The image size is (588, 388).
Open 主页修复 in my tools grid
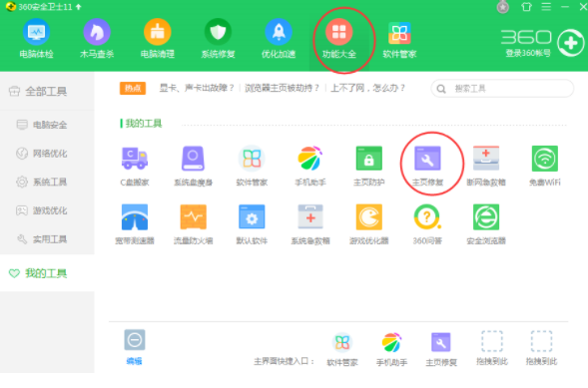(427, 166)
